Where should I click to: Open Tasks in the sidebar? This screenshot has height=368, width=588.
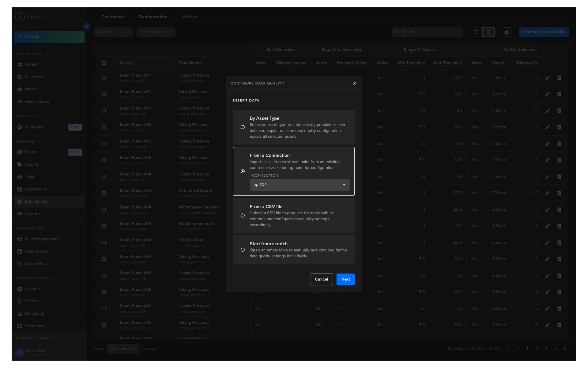pyautogui.click(x=49, y=177)
